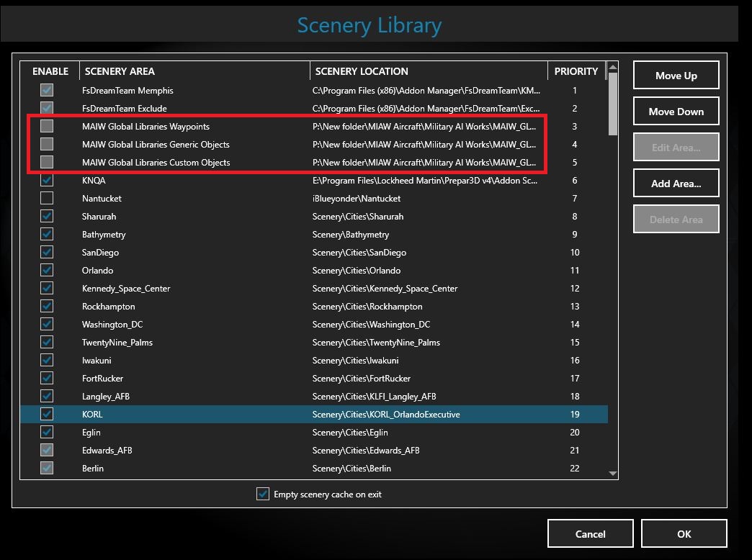The height and width of the screenshot is (560, 752).
Task: Uncheck the Sharurah scenery checkbox
Action: (47, 216)
